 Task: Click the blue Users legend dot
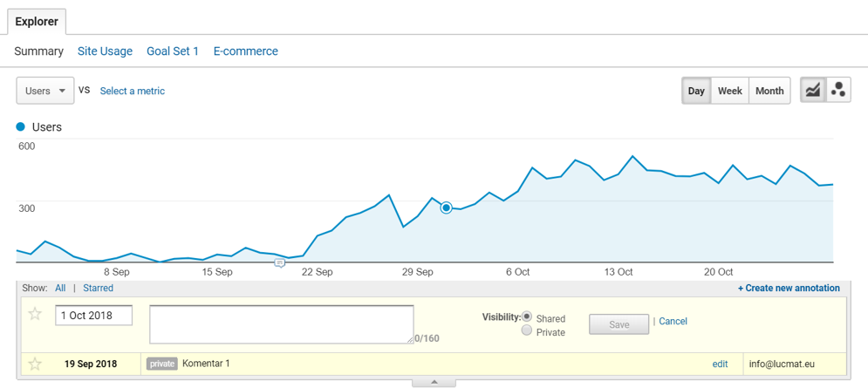pos(21,127)
